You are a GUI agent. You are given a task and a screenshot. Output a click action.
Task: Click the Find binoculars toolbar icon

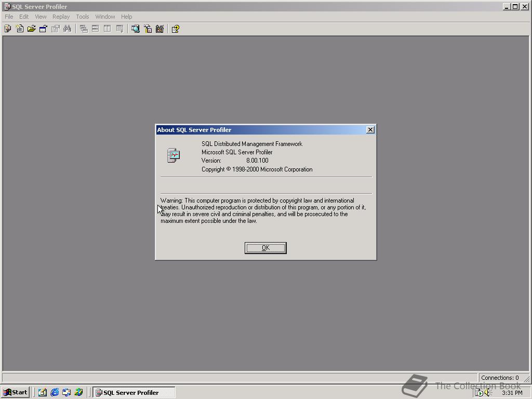point(67,29)
